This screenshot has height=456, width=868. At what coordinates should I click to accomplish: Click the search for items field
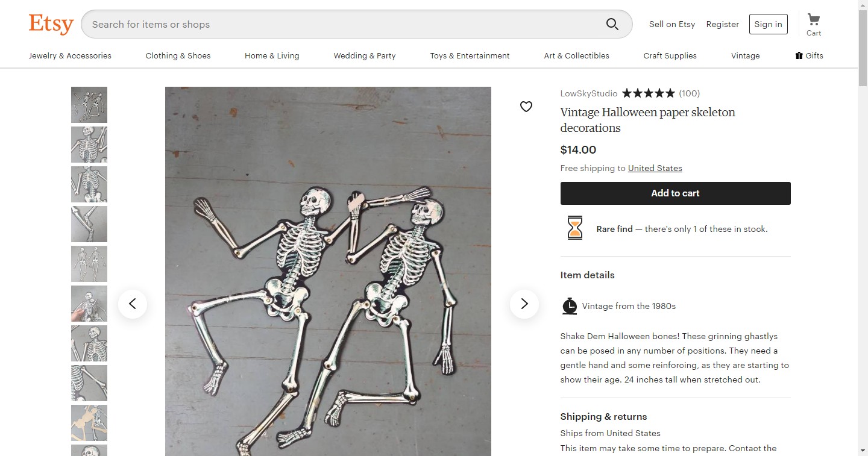[x=344, y=24]
